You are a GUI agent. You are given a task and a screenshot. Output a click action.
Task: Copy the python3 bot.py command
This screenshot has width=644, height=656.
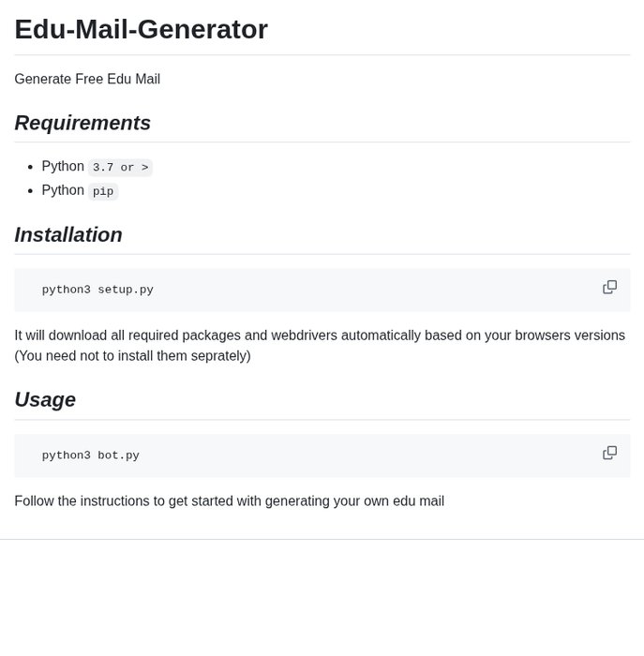click(x=609, y=454)
